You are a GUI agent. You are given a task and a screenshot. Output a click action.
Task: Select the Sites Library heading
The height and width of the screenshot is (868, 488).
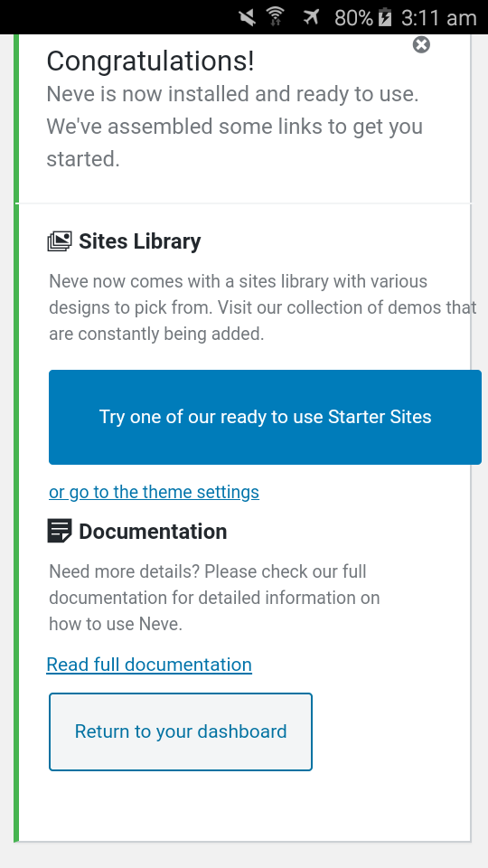(x=139, y=241)
